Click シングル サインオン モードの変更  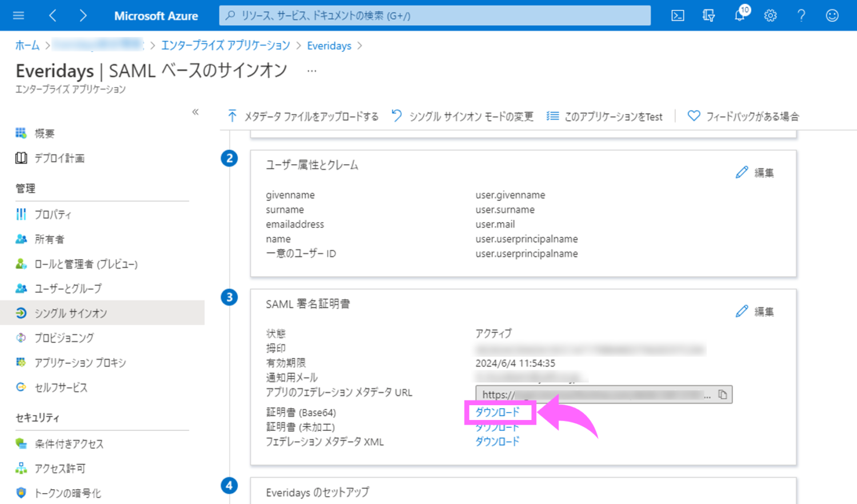point(463,117)
